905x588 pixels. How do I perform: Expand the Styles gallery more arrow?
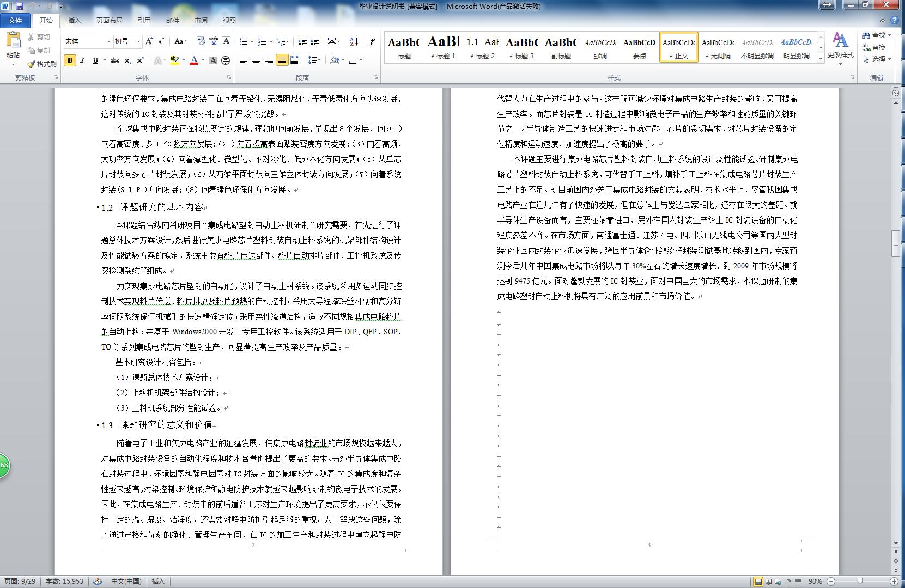click(x=821, y=59)
